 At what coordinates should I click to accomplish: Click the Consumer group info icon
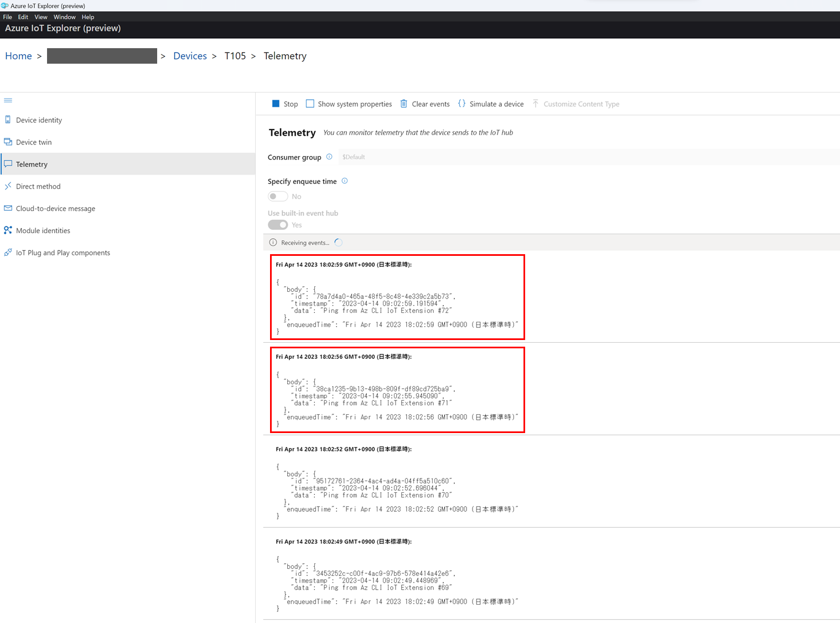[329, 157]
